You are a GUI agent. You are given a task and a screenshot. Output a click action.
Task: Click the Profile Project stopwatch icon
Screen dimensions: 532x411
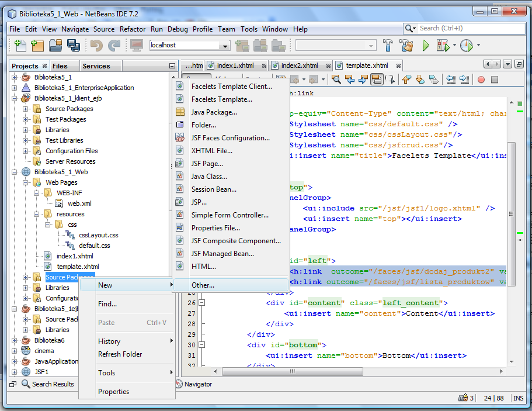[x=467, y=45]
